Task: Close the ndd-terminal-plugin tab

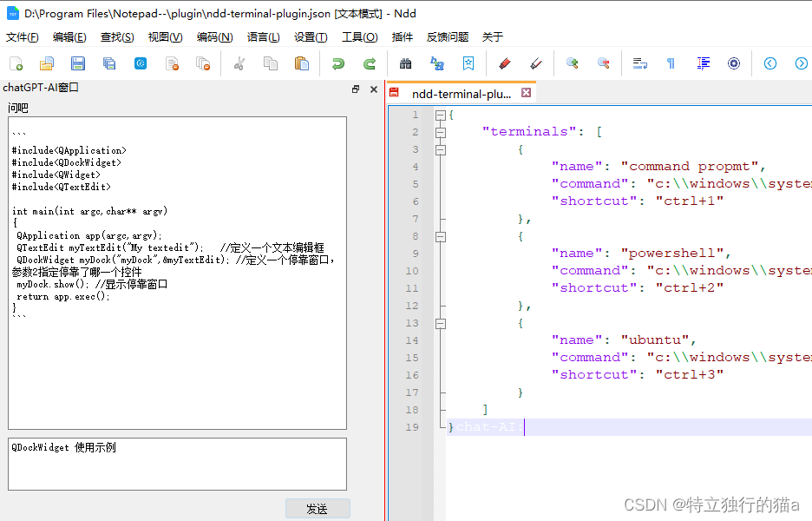Action: tap(527, 93)
